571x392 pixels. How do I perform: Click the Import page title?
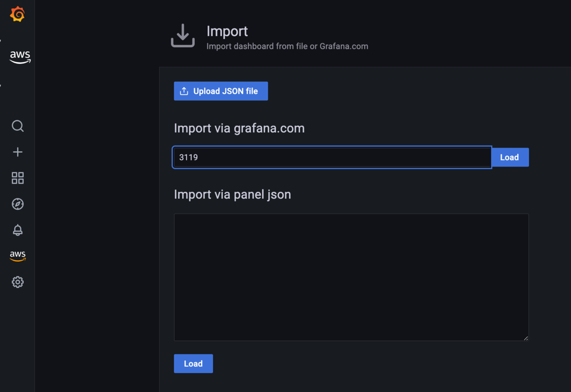tap(227, 31)
